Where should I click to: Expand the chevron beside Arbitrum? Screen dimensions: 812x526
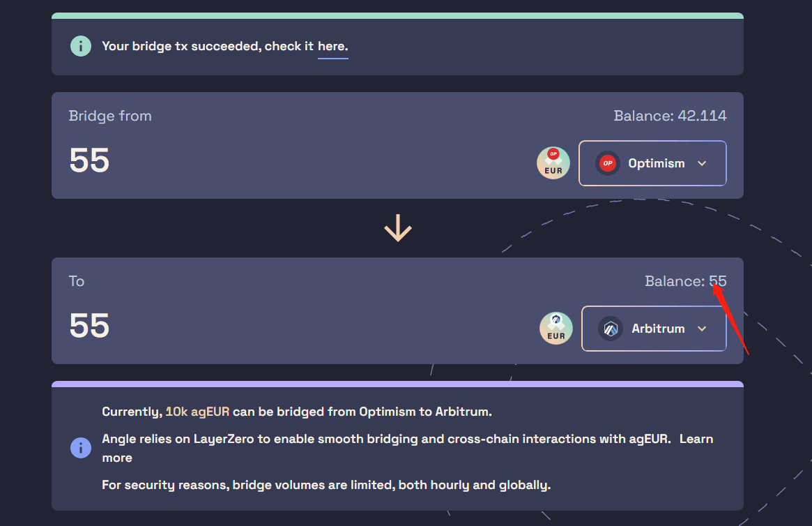(702, 329)
